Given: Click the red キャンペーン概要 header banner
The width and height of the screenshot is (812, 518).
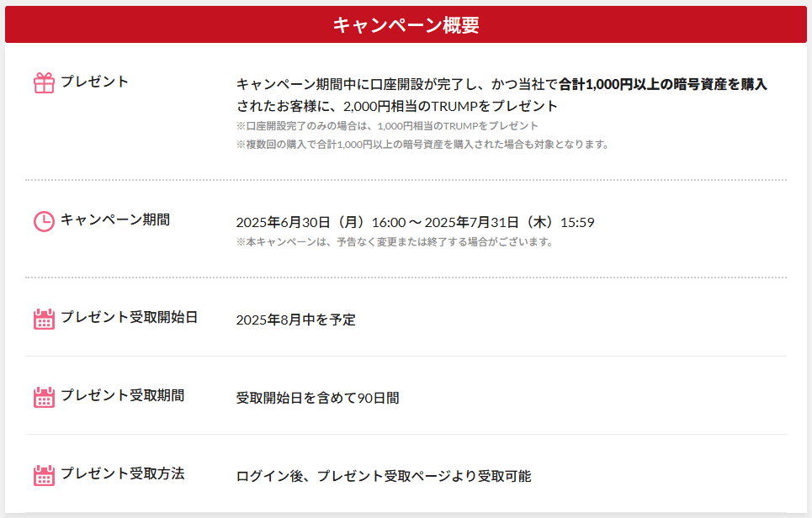Looking at the screenshot, I should (x=406, y=25).
